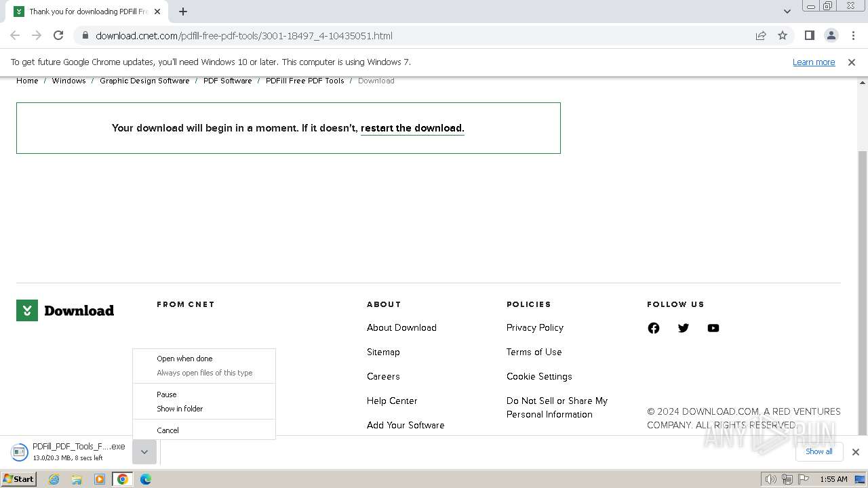Viewport: 868px width, 488px height.
Task: Click Show all downloads button
Action: point(819,451)
